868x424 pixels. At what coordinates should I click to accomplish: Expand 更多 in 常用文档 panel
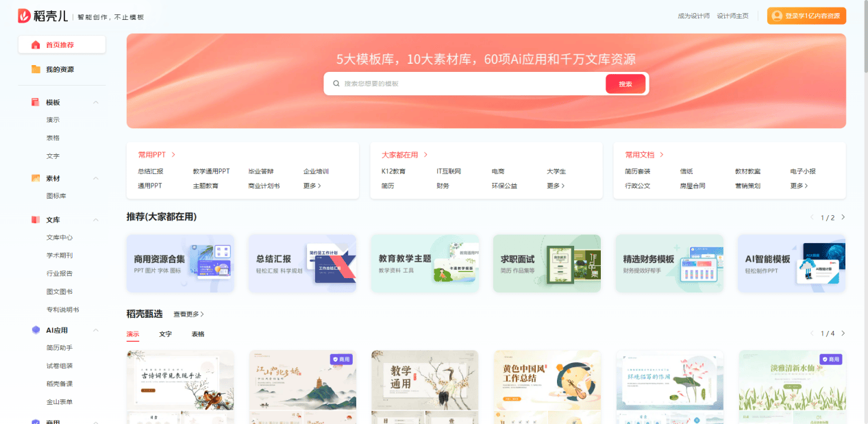(799, 186)
